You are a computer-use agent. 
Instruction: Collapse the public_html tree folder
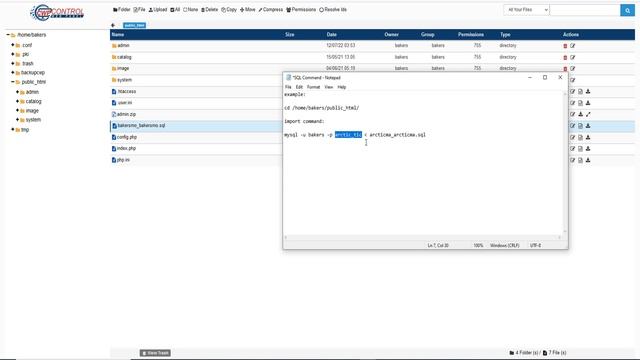coord(13,82)
